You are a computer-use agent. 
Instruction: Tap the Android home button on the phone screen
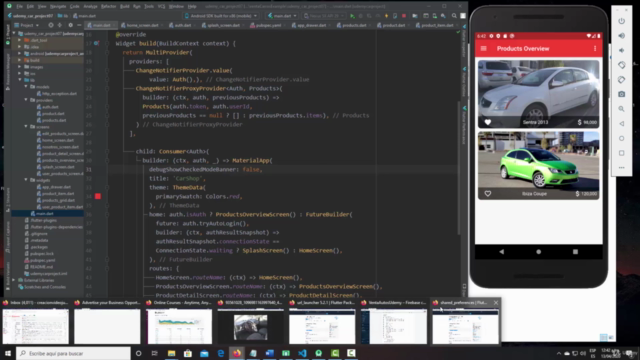coord(538,252)
